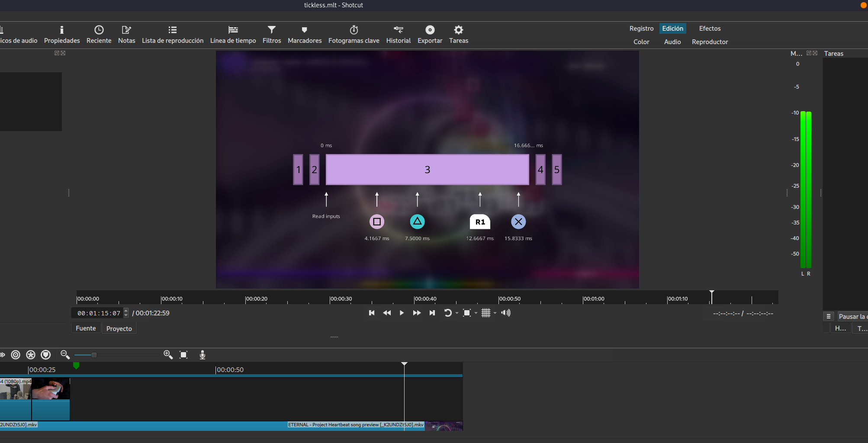This screenshot has width=868, height=443.
Task: Start audio recording with the microphone icon
Action: [x=202, y=355]
